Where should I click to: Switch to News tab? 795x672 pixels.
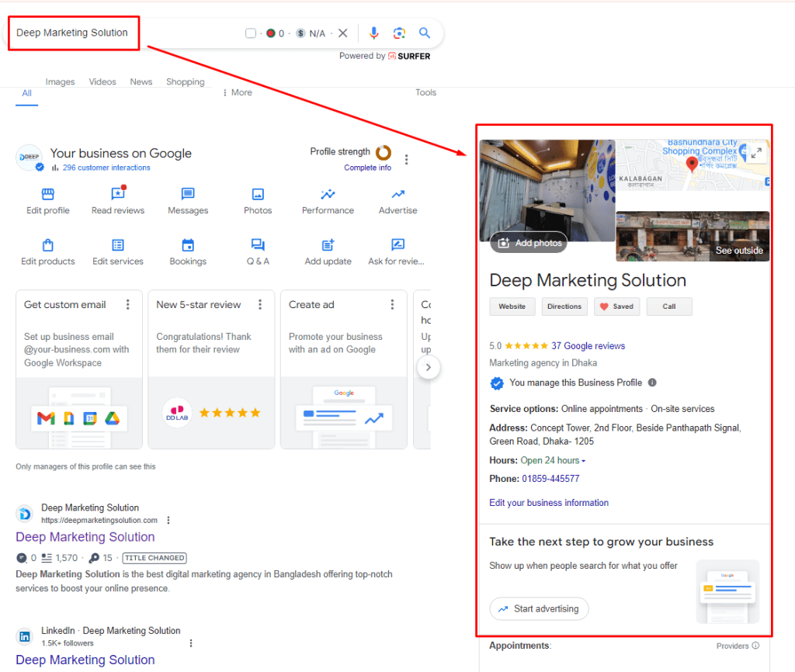141,81
